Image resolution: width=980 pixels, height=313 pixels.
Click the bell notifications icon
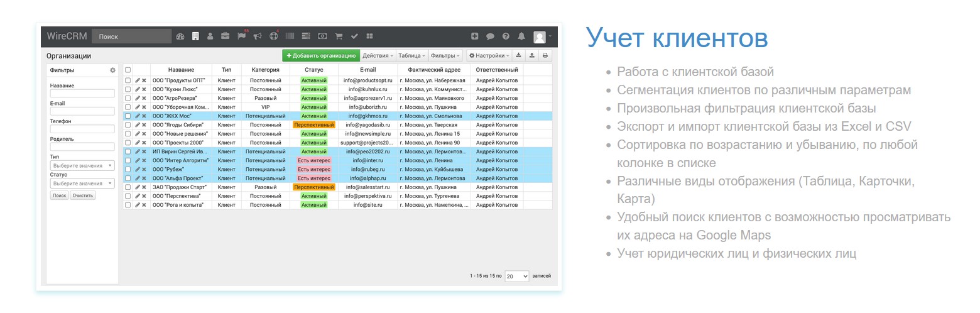click(x=521, y=36)
